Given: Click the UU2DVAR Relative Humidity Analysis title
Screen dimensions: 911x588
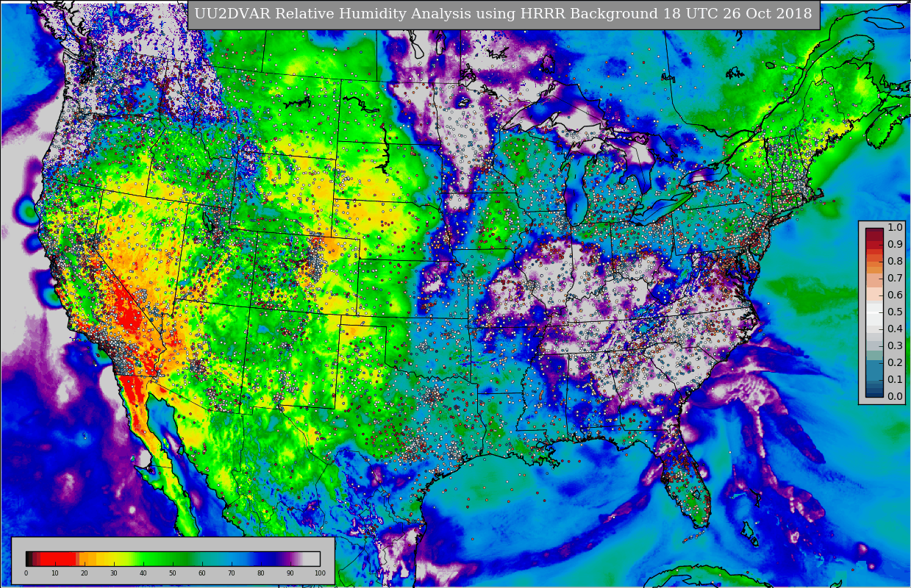Looking at the screenshot, I should tap(504, 14).
